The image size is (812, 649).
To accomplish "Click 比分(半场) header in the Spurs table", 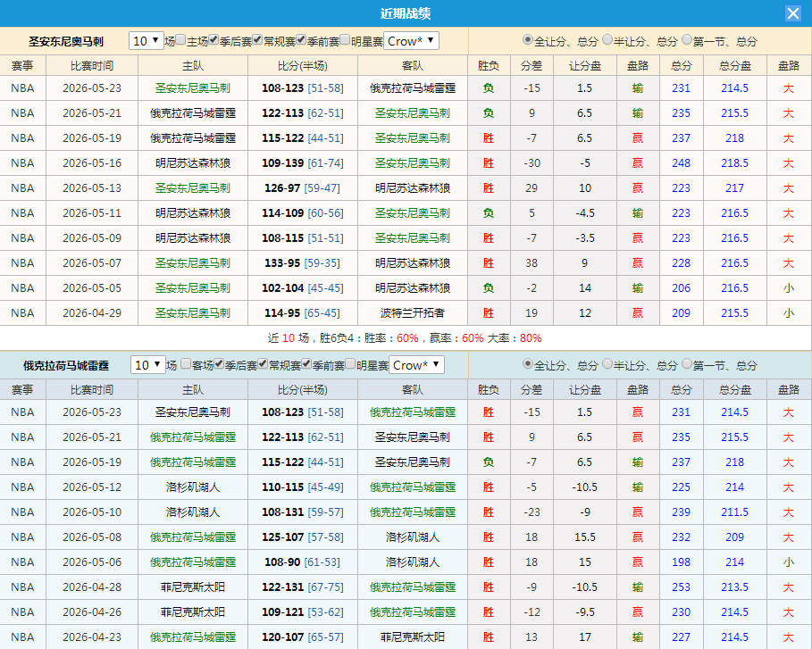I will click(x=303, y=66).
